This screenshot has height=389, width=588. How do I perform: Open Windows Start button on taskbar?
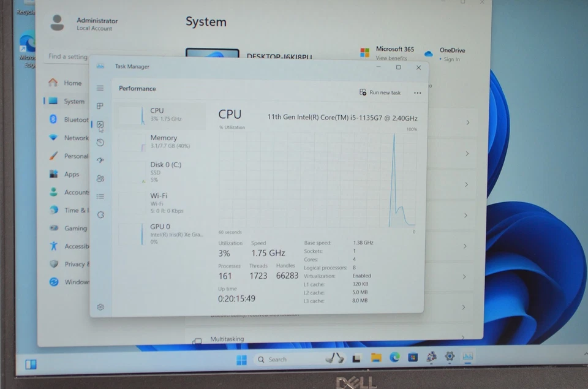[x=242, y=360]
